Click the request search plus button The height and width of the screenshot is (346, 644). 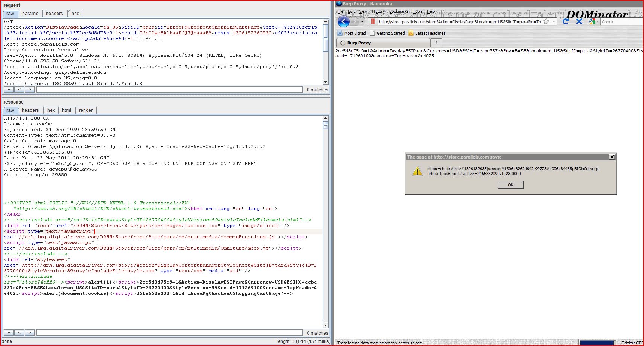tap(9, 90)
